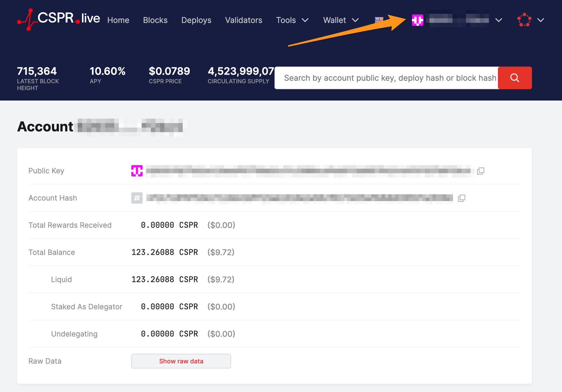Open the Validators page
Screen dimensions: 562x392
(x=244, y=20)
